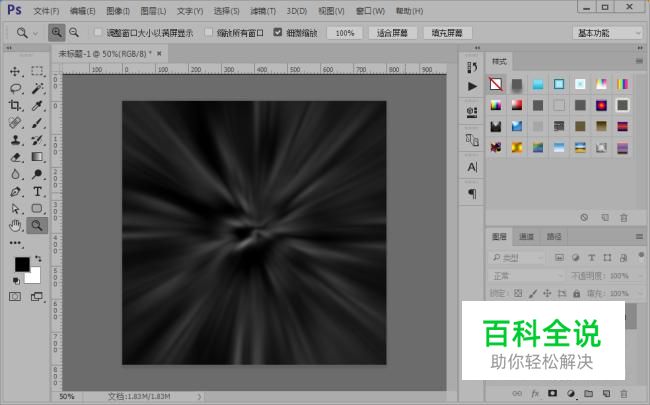Toggle resize windows to fit checkbox
Image resolution: width=650 pixels, height=405 pixels.
tap(98, 32)
